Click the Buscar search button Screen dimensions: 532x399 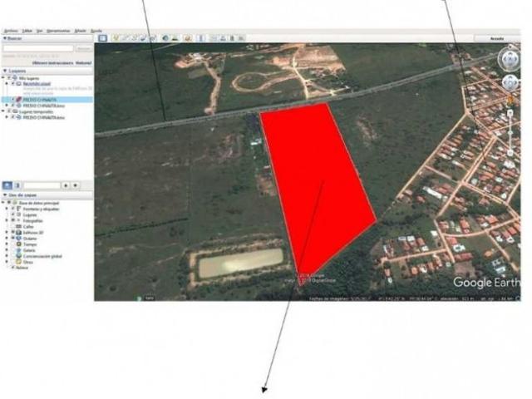(x=84, y=49)
